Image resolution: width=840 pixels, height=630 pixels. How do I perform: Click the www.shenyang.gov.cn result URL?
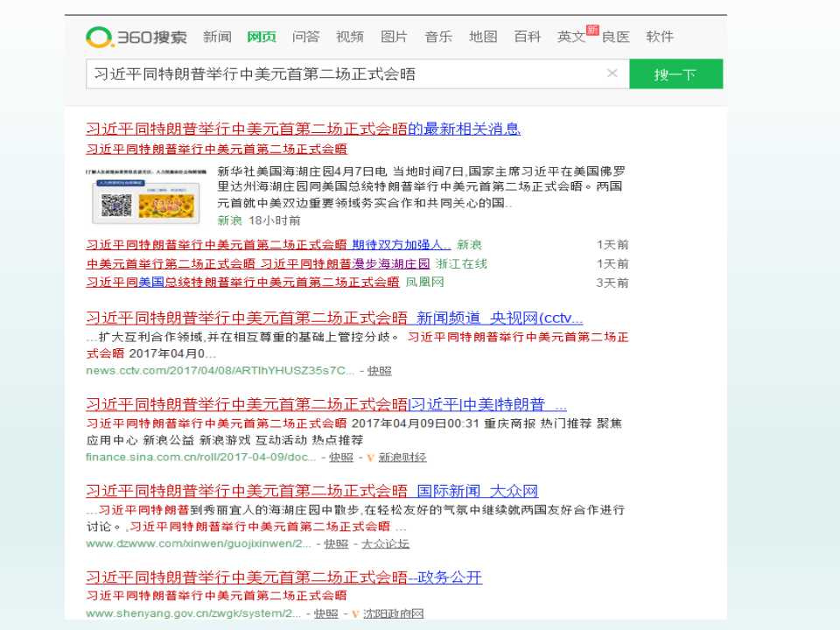192,612
